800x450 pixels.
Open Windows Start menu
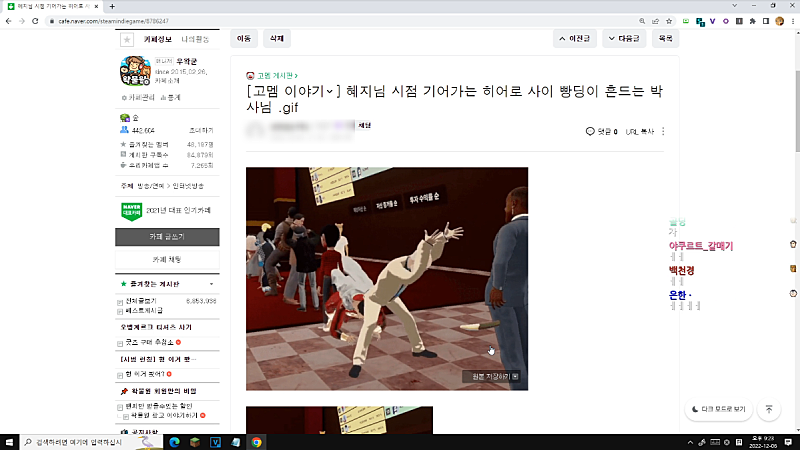[x=9, y=442]
